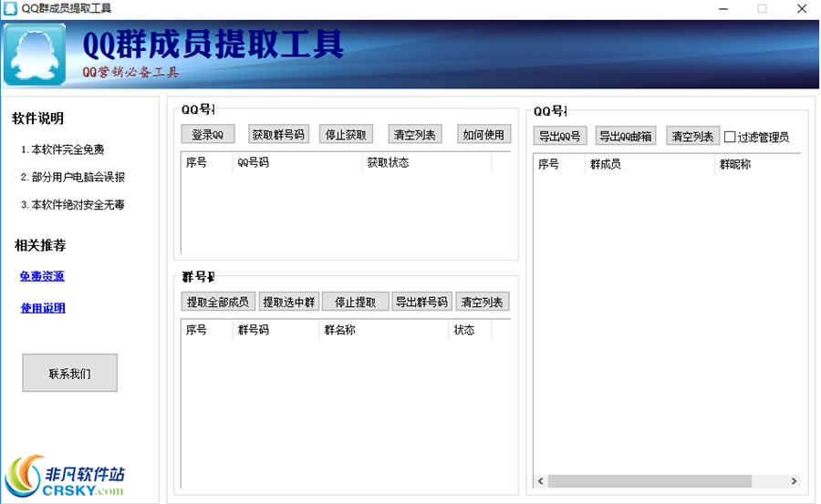Click the text 2. 部分用户电脑会误报
The height and width of the screenshot is (504, 821).
coord(73,177)
